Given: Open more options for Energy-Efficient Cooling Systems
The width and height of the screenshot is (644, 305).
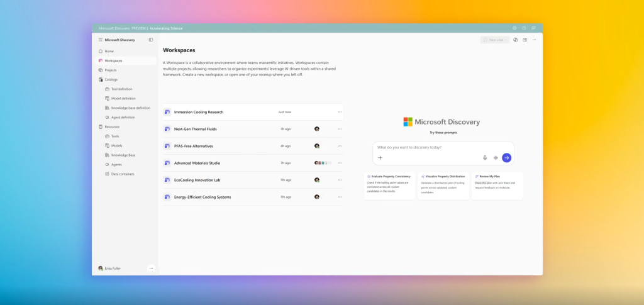Looking at the screenshot, I should point(340,197).
